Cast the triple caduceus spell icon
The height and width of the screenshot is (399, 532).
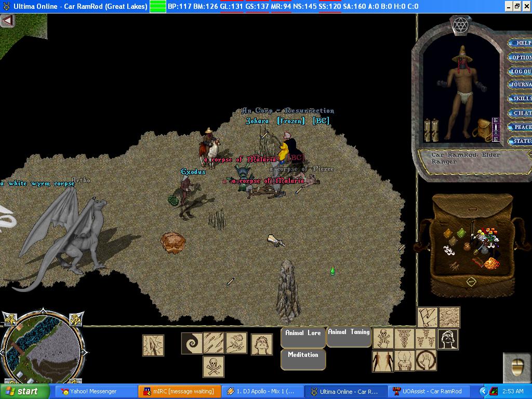425,339
